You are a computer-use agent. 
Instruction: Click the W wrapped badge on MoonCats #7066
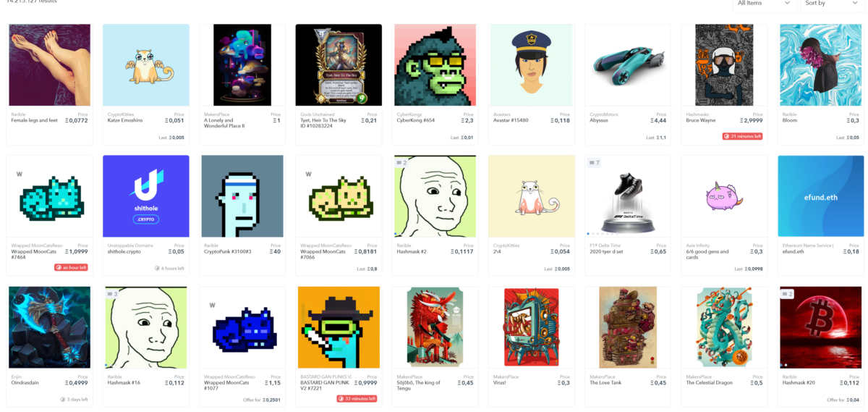coord(309,174)
